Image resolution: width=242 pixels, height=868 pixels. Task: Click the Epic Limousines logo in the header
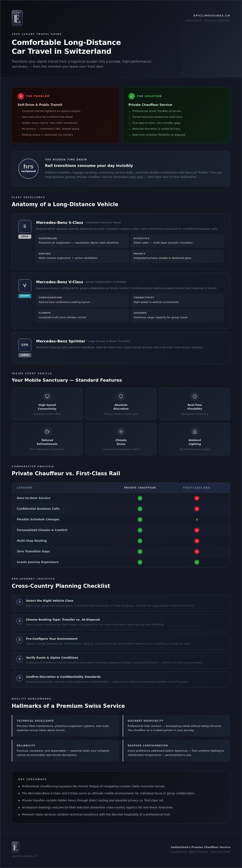point(17,18)
